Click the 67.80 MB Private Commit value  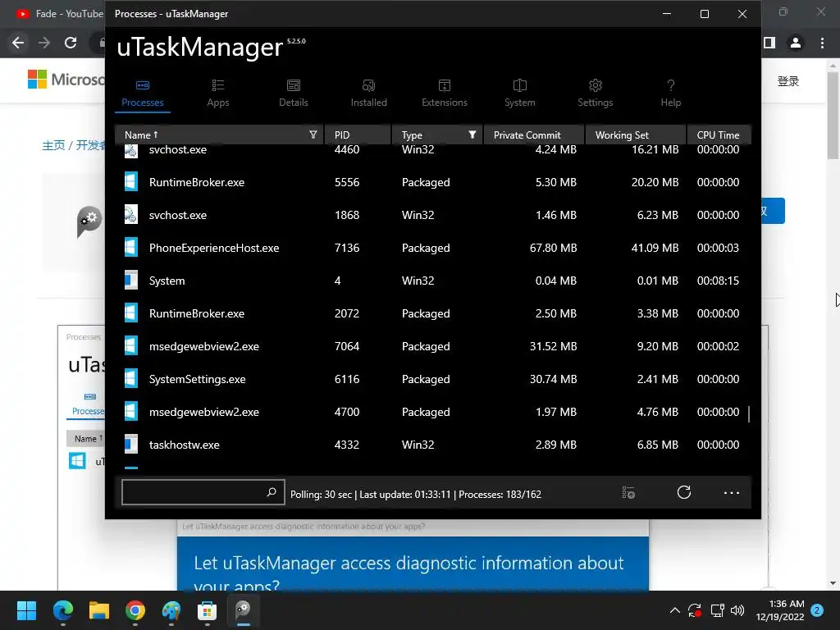553,248
